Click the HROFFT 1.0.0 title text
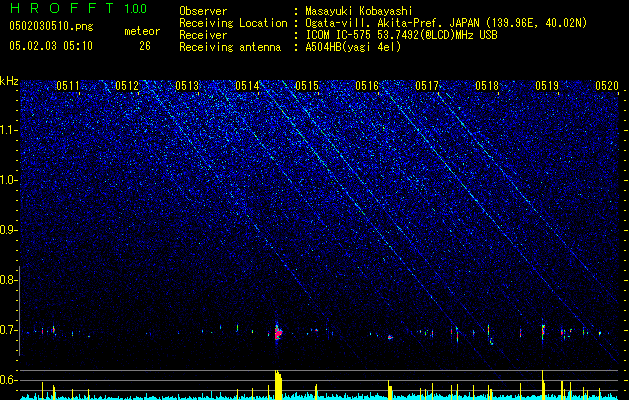 [78, 8]
